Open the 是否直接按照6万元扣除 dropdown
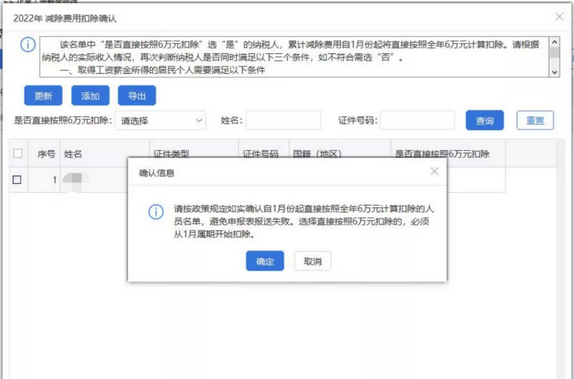This screenshot has height=379, width=574. [160, 120]
